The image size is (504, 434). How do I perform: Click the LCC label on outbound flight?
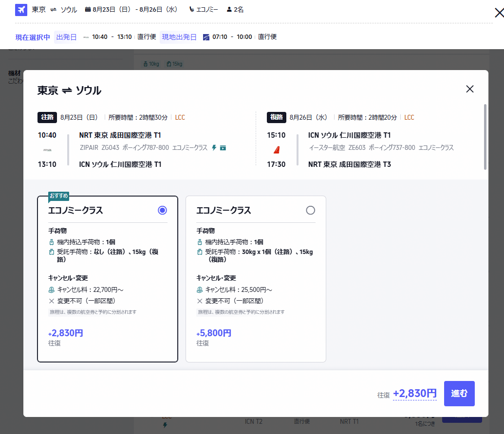[x=180, y=118]
